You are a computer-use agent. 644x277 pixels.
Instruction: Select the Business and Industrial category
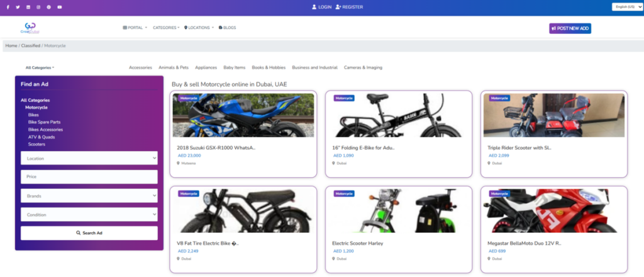coord(314,67)
